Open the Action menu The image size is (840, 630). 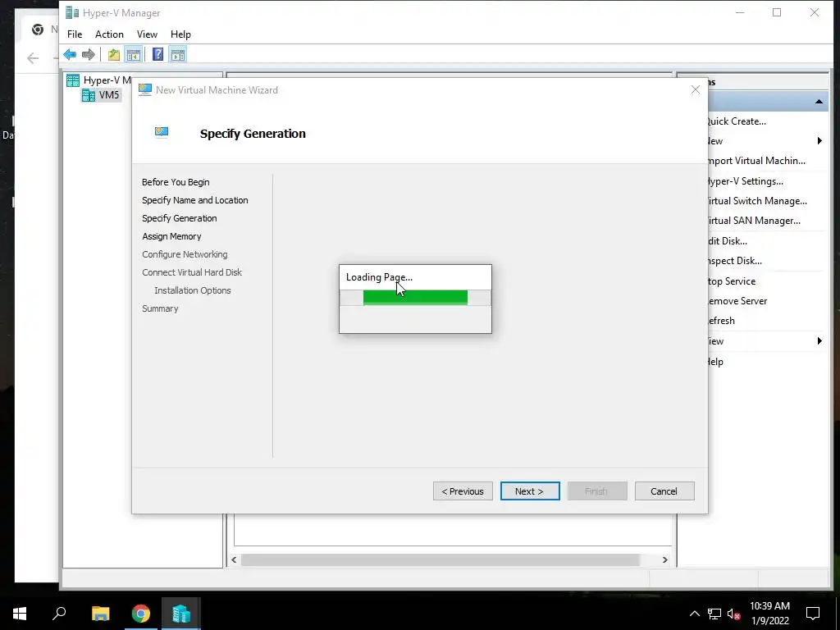tap(109, 34)
